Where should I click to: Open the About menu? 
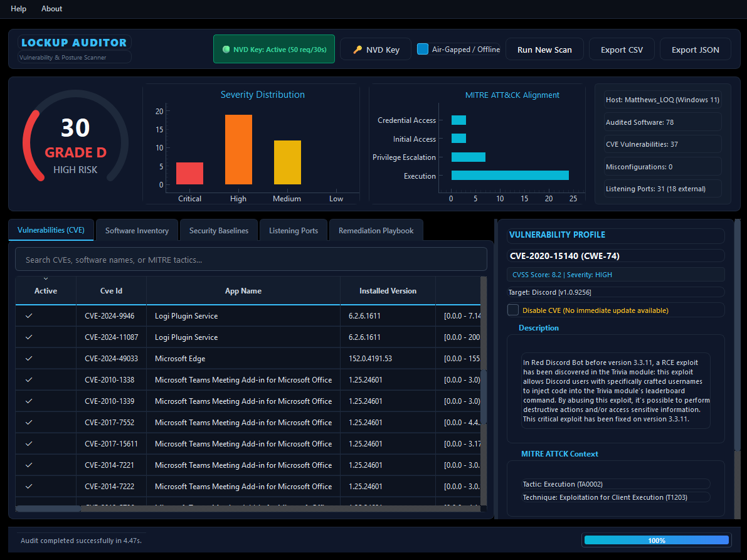51,9
